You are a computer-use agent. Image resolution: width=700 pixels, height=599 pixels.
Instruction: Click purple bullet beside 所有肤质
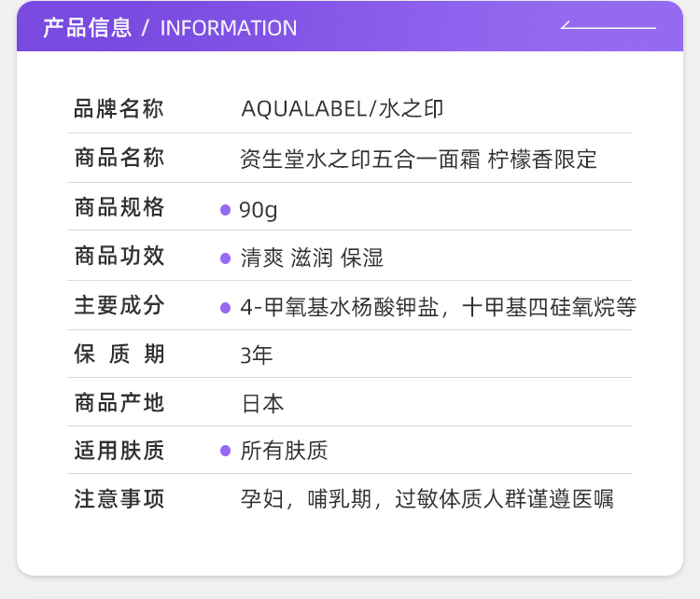226,451
